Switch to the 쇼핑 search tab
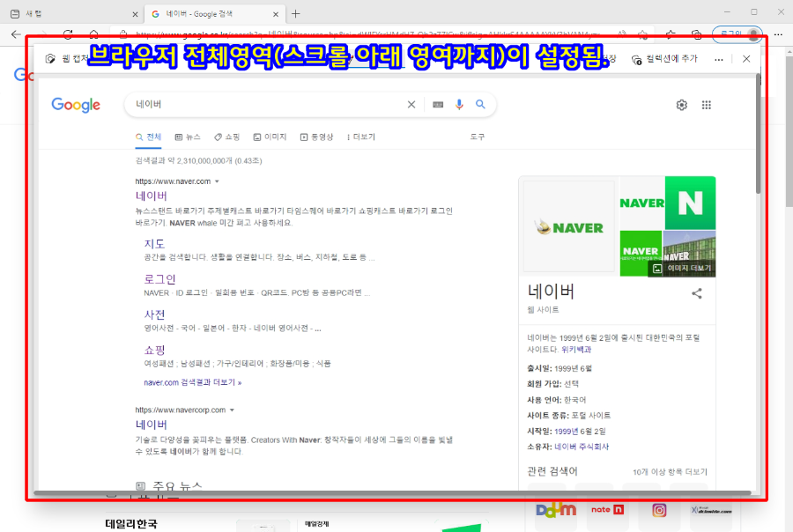 click(x=226, y=137)
